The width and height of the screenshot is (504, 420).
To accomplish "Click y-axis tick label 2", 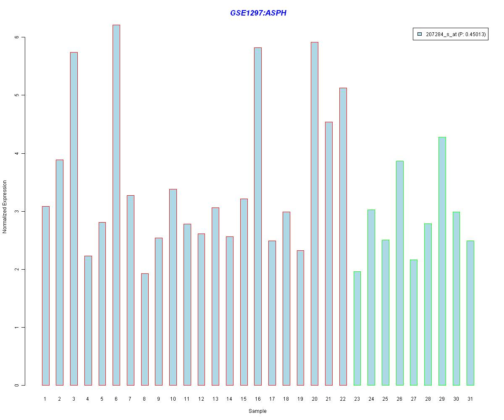I will coord(17,269).
